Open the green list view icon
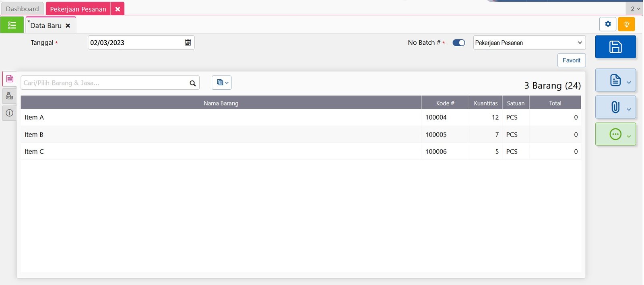Image resolution: width=644 pixels, height=285 pixels. 12,25
